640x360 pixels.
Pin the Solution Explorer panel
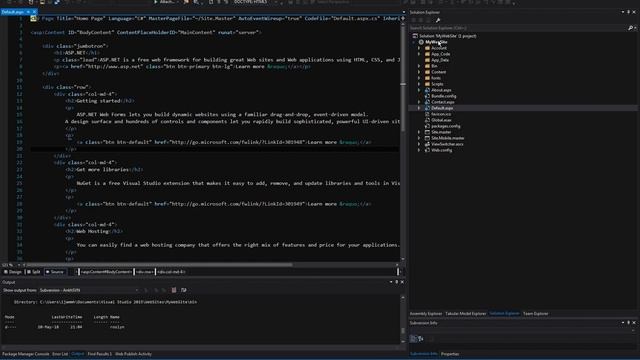(629, 12)
